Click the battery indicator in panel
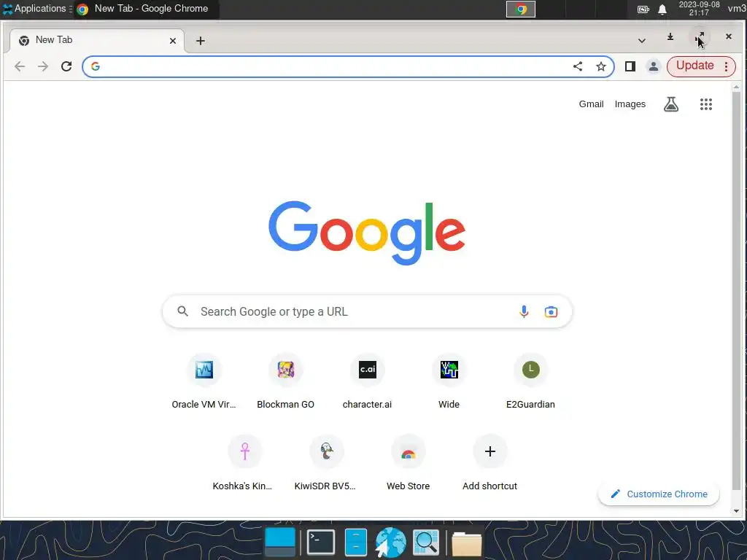 643,9
